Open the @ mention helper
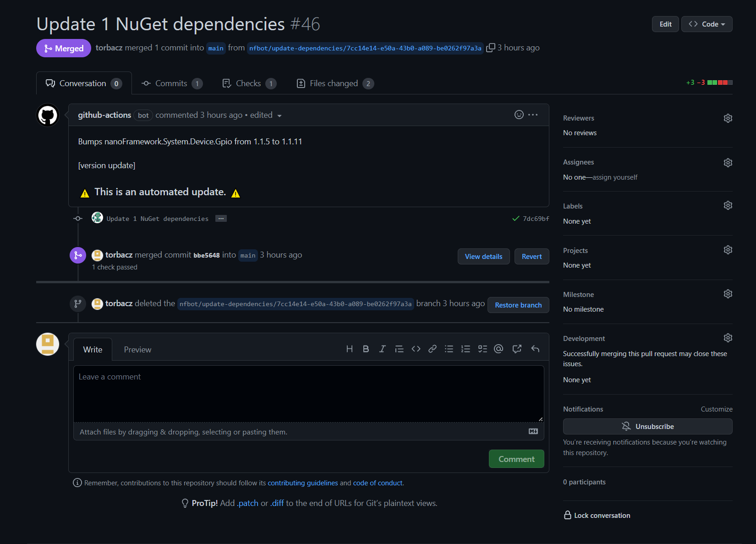The image size is (756, 544). click(x=499, y=348)
